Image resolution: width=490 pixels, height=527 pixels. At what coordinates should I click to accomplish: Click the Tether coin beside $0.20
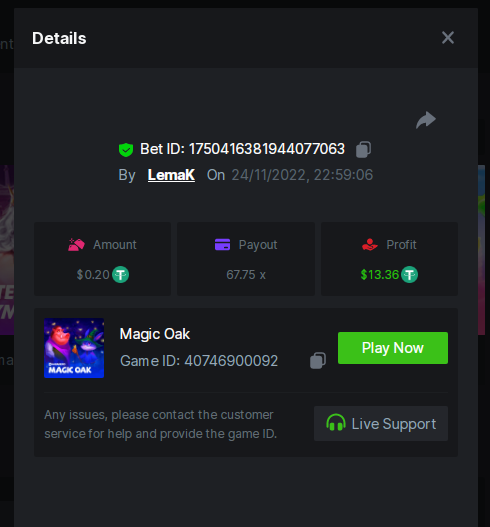point(120,275)
